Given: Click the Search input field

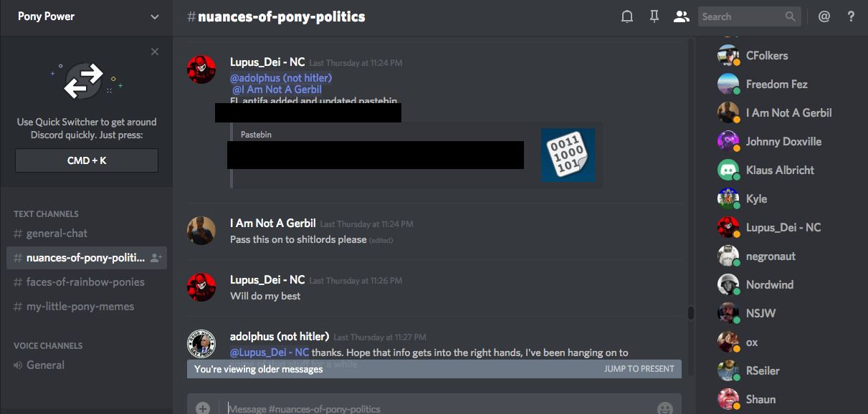Looking at the screenshot, I should (741, 16).
